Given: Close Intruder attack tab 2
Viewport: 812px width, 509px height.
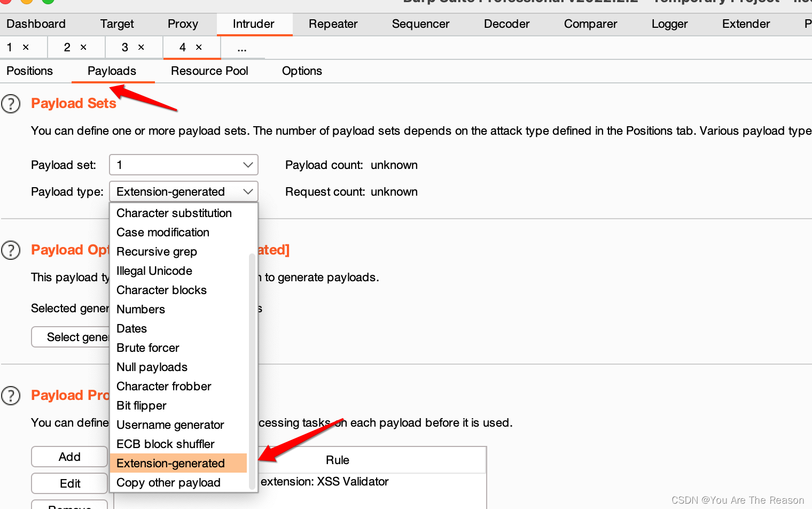Looking at the screenshot, I should click(x=83, y=48).
